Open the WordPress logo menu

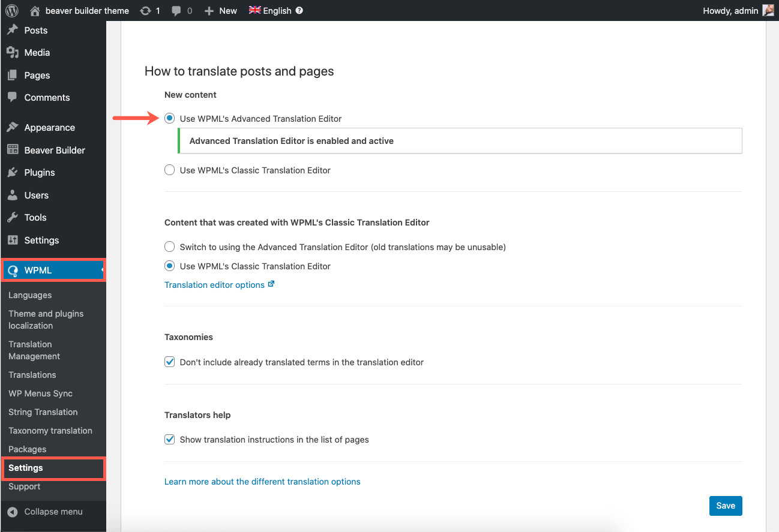pos(12,10)
